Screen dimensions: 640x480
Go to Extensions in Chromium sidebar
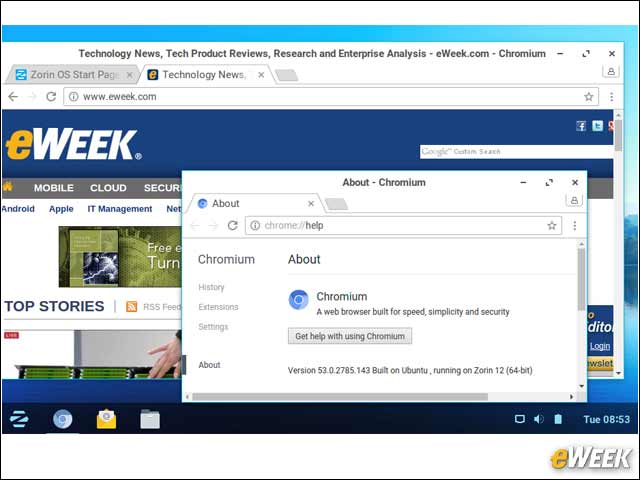pos(218,307)
